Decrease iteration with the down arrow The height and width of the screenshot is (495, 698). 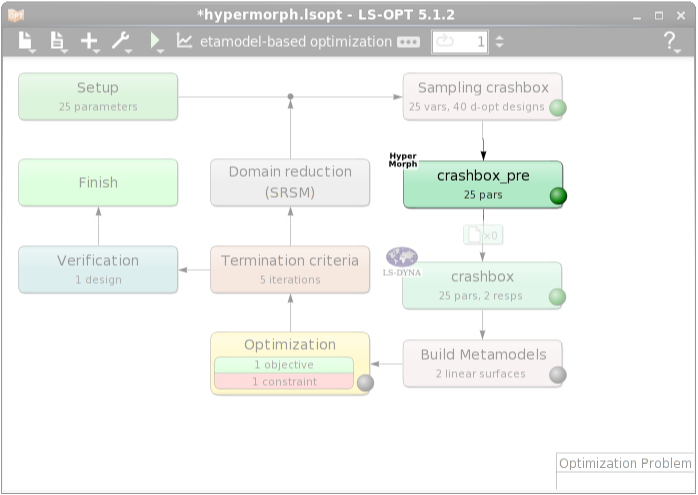(499, 46)
